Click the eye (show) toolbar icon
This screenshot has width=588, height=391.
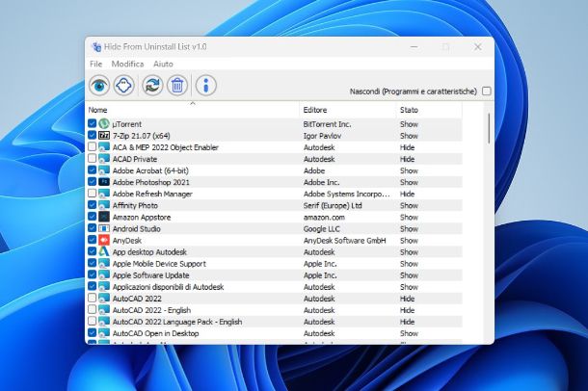(x=99, y=85)
